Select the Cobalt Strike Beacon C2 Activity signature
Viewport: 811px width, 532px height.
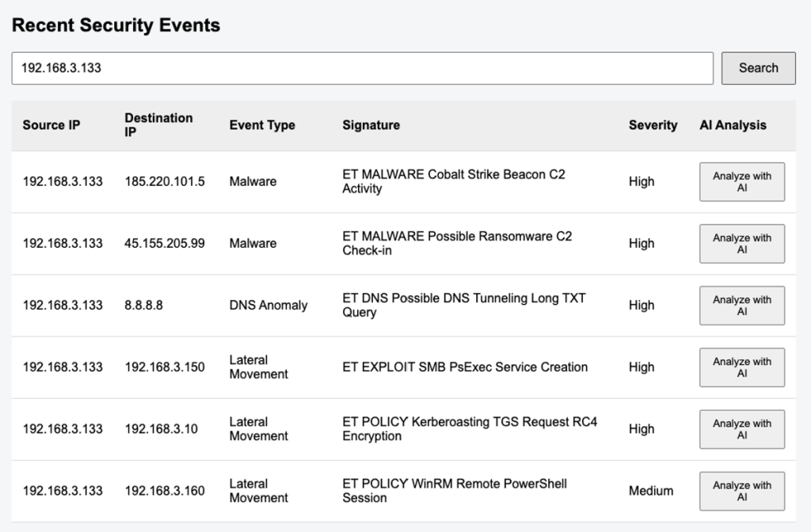pyautogui.click(x=454, y=181)
